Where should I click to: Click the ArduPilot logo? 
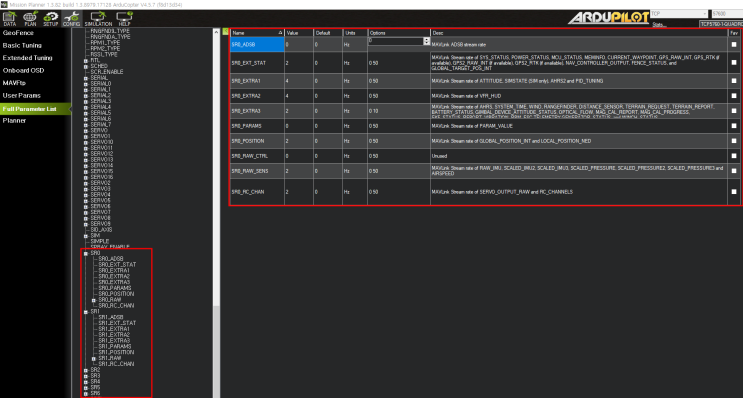point(608,18)
